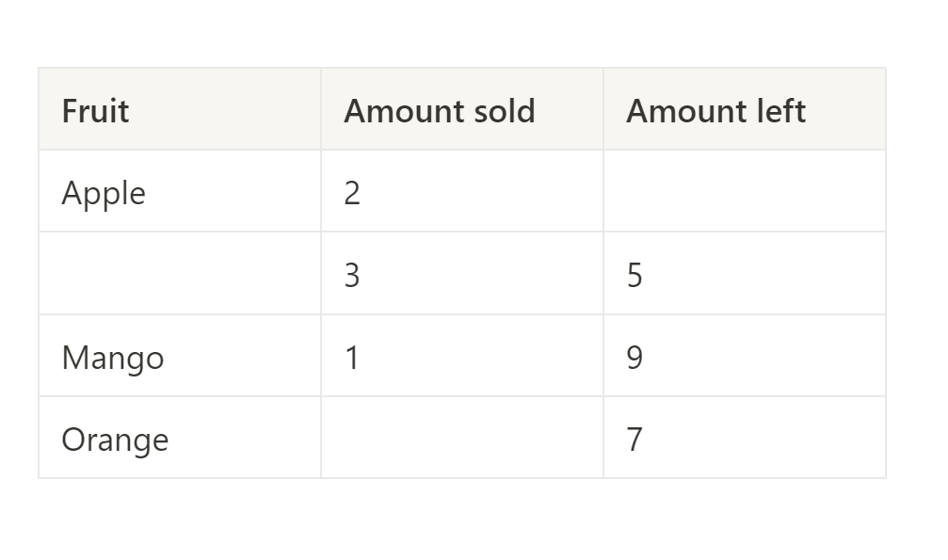
Task: Click the Orange cell
Action: pos(180,438)
